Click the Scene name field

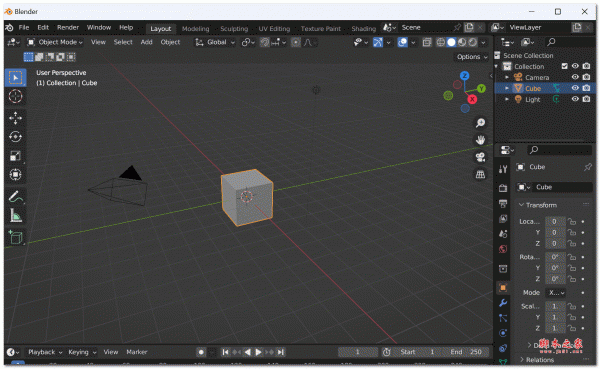tap(426, 28)
